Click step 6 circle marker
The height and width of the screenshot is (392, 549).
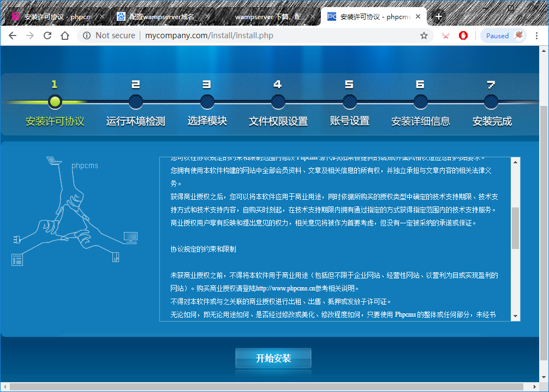click(421, 102)
